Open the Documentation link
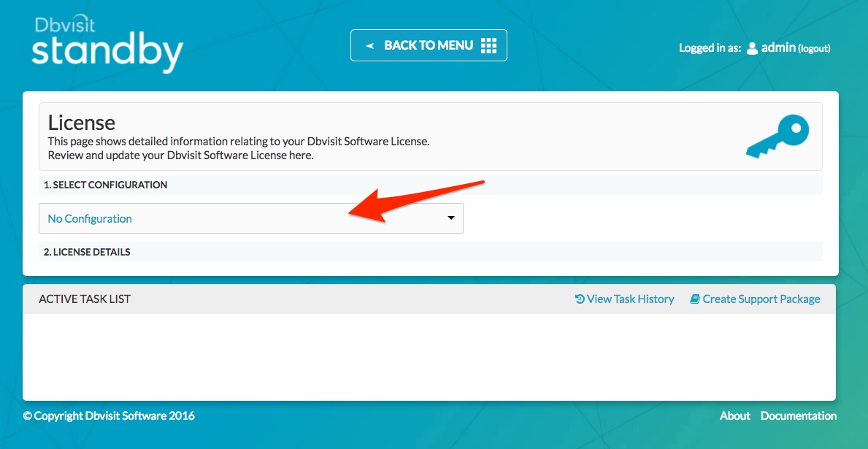Viewport: 868px width, 449px height. 799,415
